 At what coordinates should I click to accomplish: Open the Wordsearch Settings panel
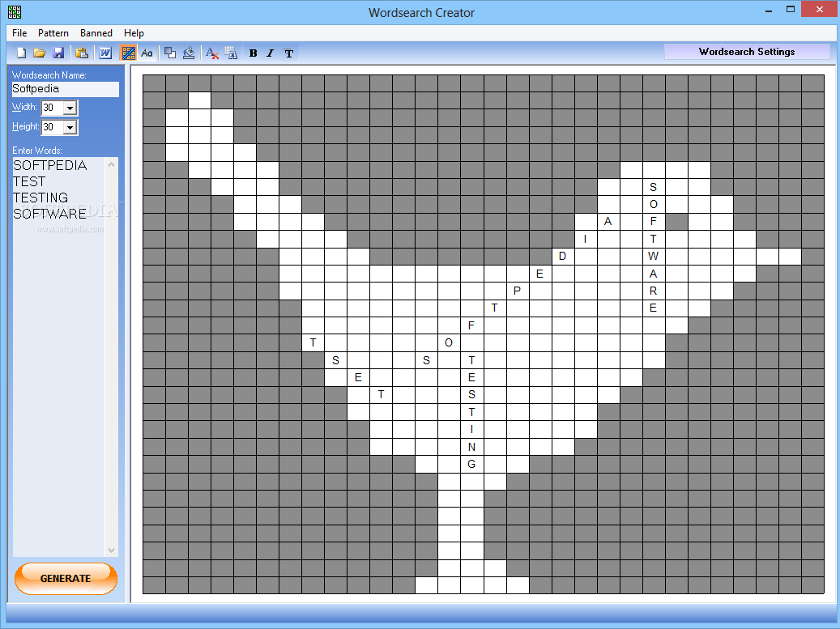[x=747, y=52]
